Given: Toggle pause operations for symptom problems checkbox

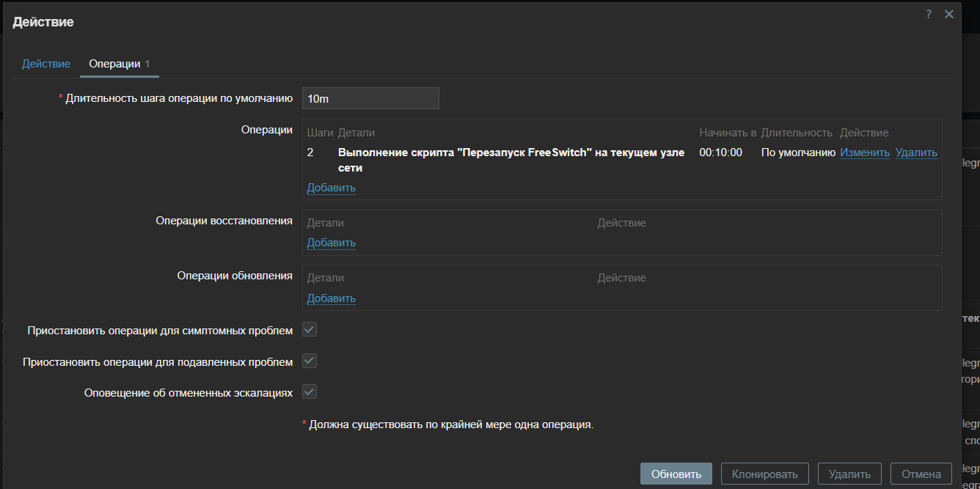Looking at the screenshot, I should [x=310, y=330].
